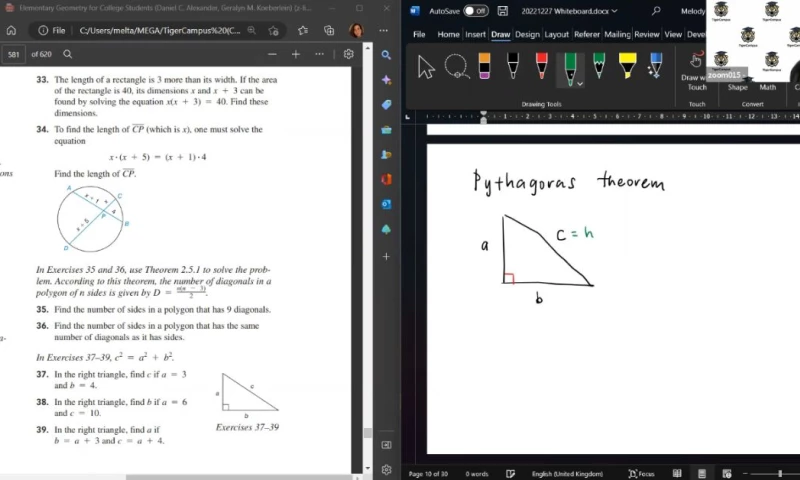
Task: Click Ink to Math button
Action: [767, 87]
